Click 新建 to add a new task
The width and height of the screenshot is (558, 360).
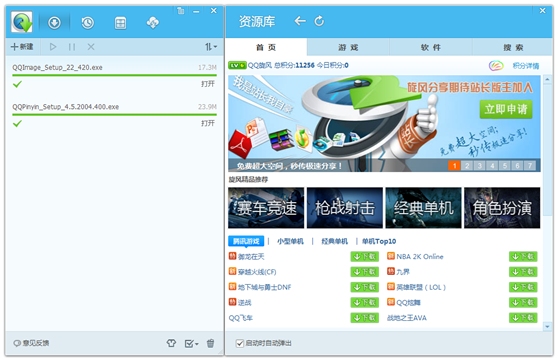pyautogui.click(x=22, y=47)
